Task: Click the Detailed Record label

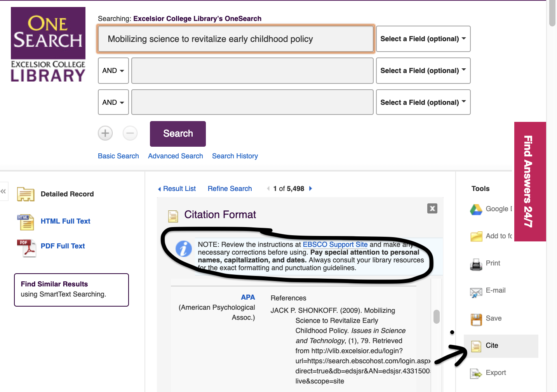Action: (67, 194)
